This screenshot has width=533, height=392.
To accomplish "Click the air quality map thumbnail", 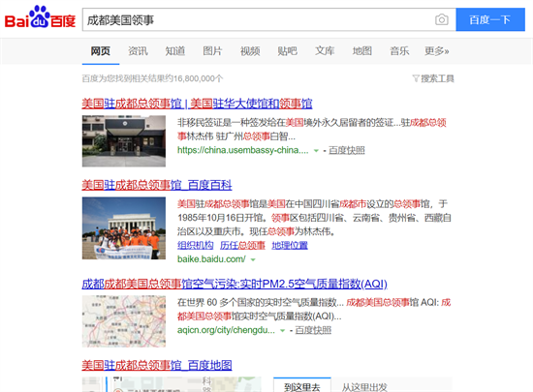I will pos(124,321).
